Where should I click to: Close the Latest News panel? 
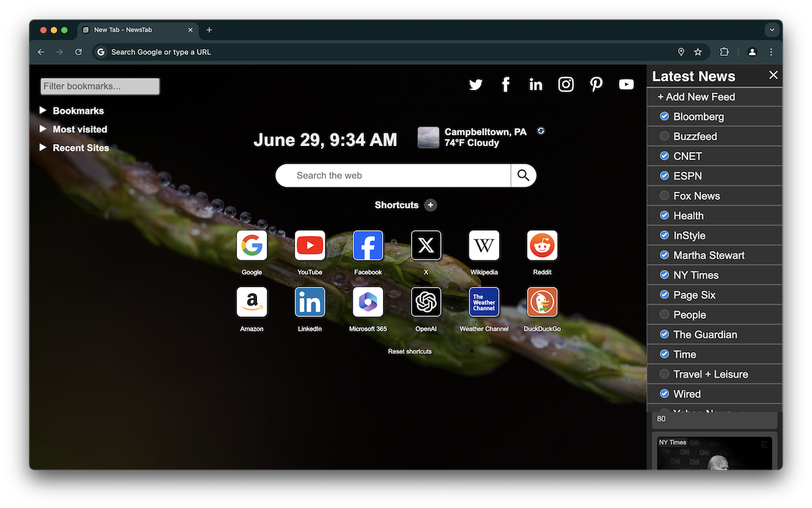point(773,75)
